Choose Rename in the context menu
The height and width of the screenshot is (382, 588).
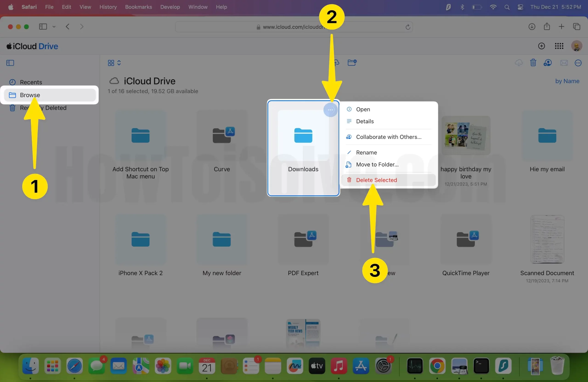click(388, 152)
